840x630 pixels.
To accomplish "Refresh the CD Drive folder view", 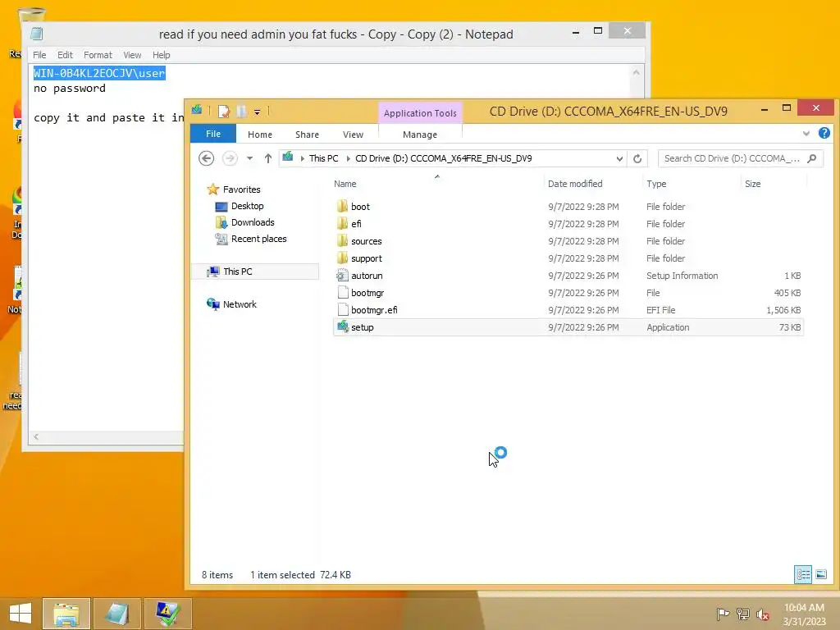I will click(637, 158).
